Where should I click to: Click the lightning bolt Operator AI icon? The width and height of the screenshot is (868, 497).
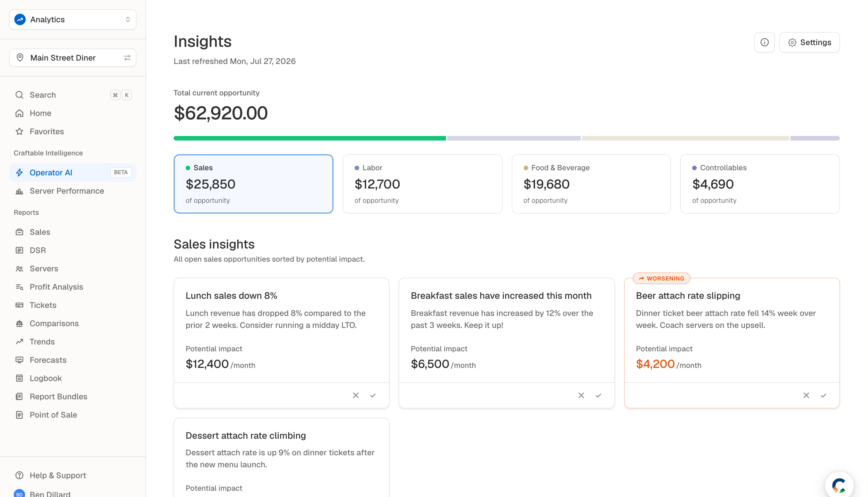click(19, 173)
